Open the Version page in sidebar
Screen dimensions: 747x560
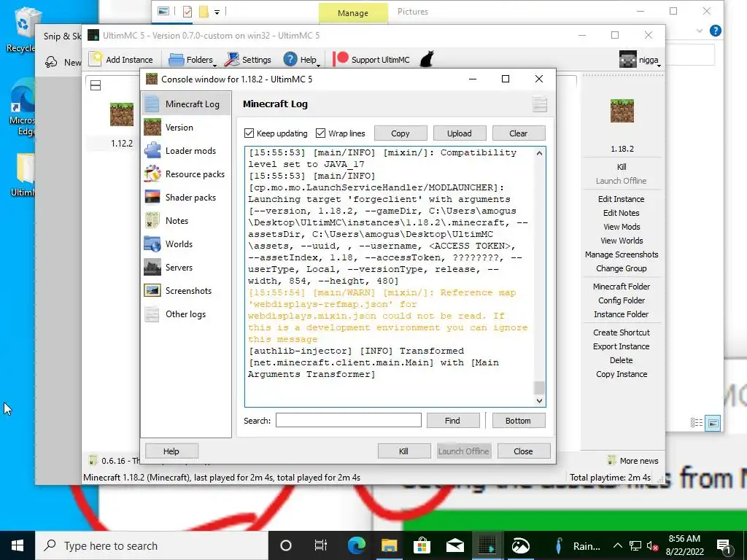pos(186,127)
